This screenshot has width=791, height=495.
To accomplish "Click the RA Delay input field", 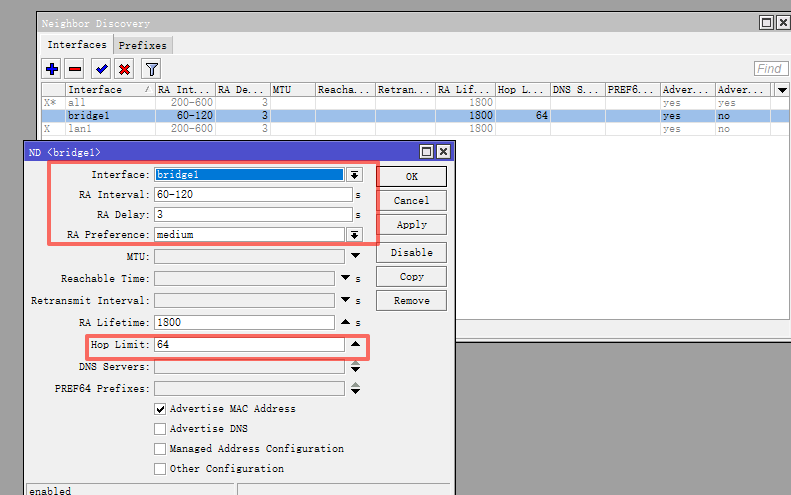I will point(253,214).
